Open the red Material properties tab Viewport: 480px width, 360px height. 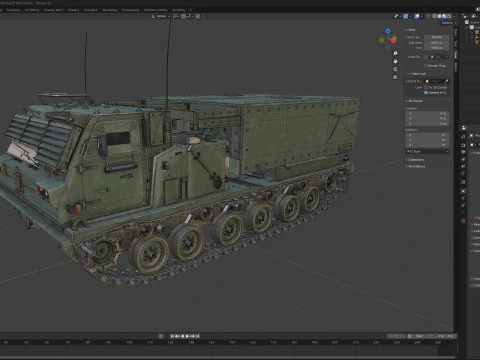pos(463,221)
